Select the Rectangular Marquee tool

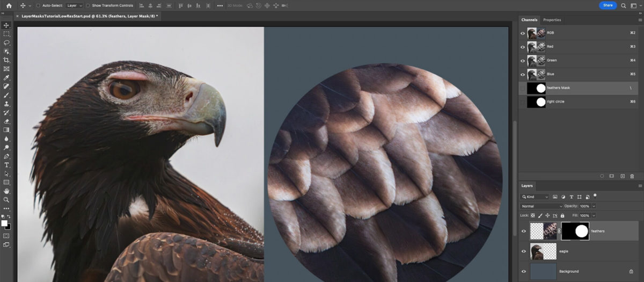pos(6,34)
